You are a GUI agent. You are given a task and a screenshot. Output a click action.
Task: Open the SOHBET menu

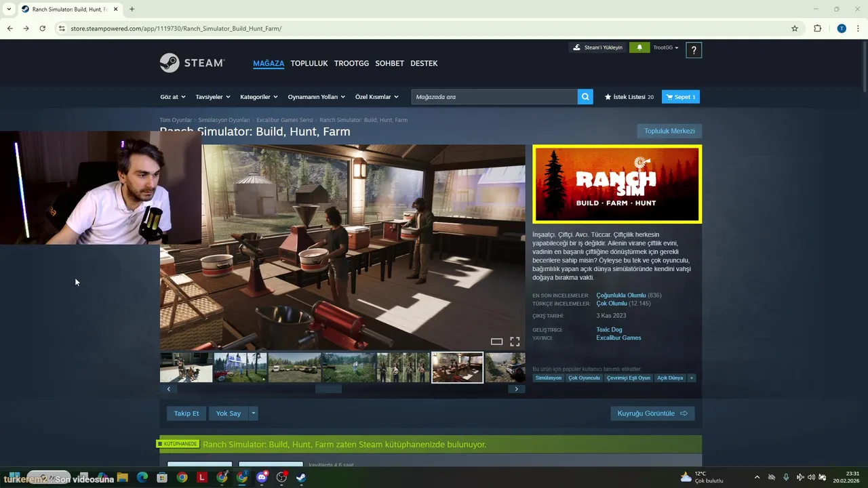(x=390, y=63)
